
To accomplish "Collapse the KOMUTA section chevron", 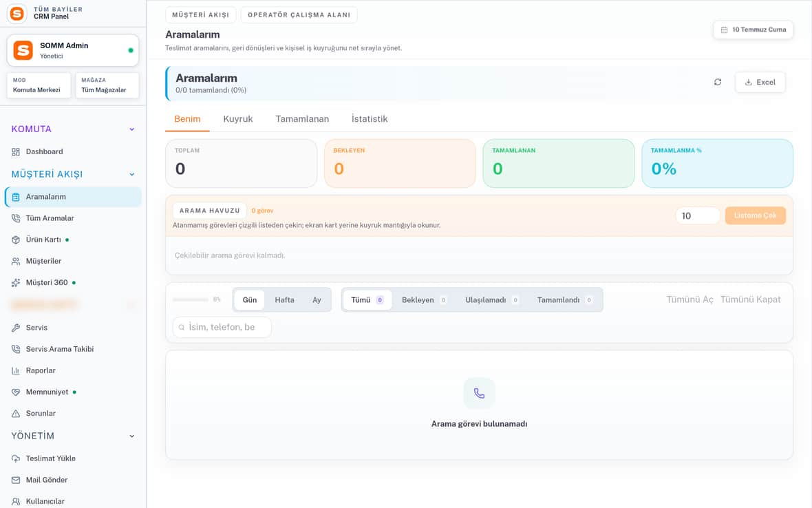I will click(132, 129).
